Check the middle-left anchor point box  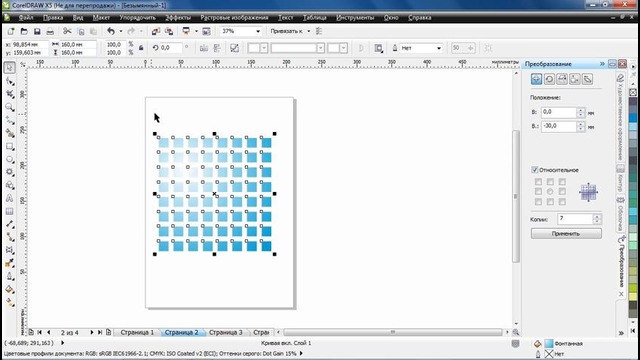538,191
